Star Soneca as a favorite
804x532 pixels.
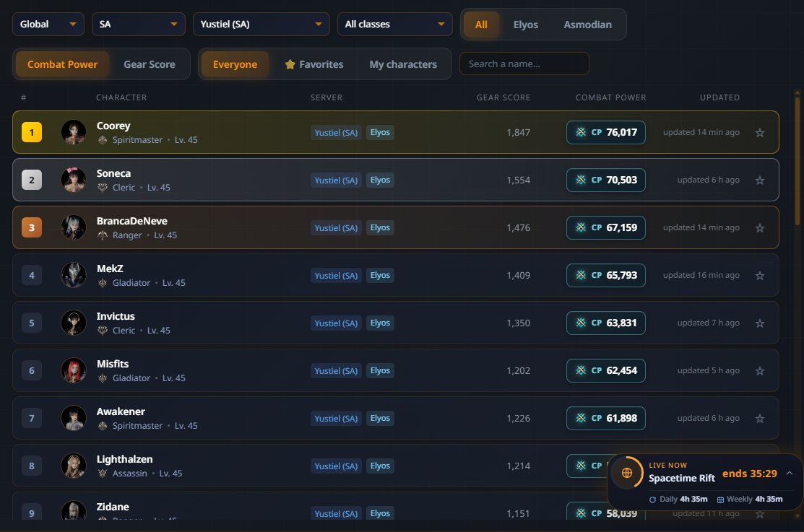click(x=760, y=180)
